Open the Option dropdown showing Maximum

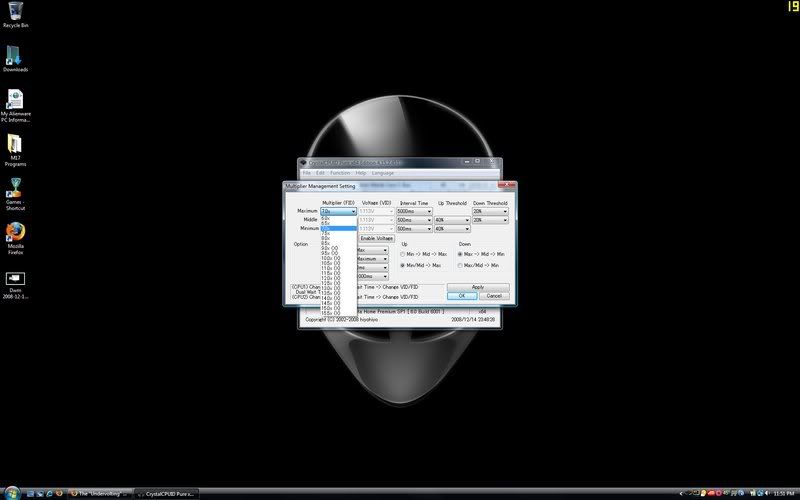(372, 259)
